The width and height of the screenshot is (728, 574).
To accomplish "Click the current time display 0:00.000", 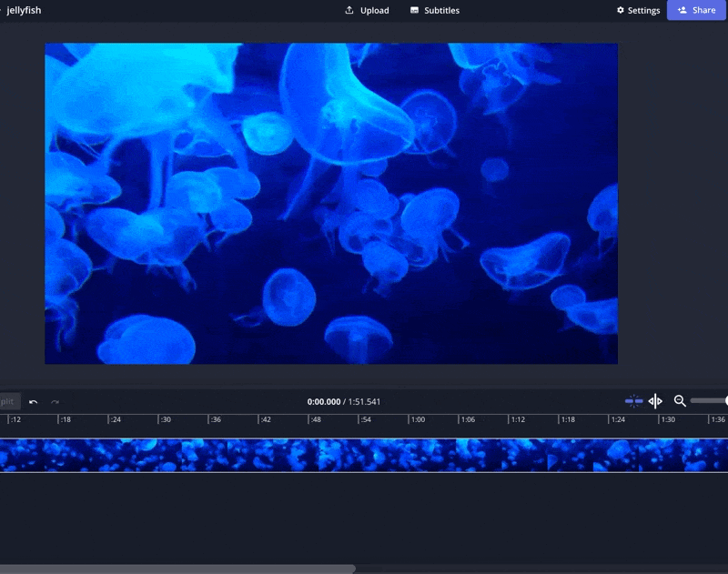I will (323, 401).
